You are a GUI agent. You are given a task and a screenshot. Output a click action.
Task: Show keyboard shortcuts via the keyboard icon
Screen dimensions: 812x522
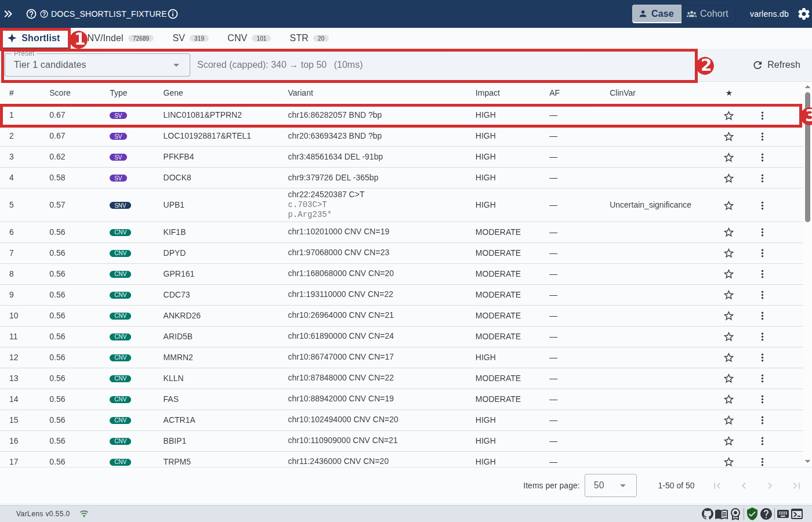[783, 514]
